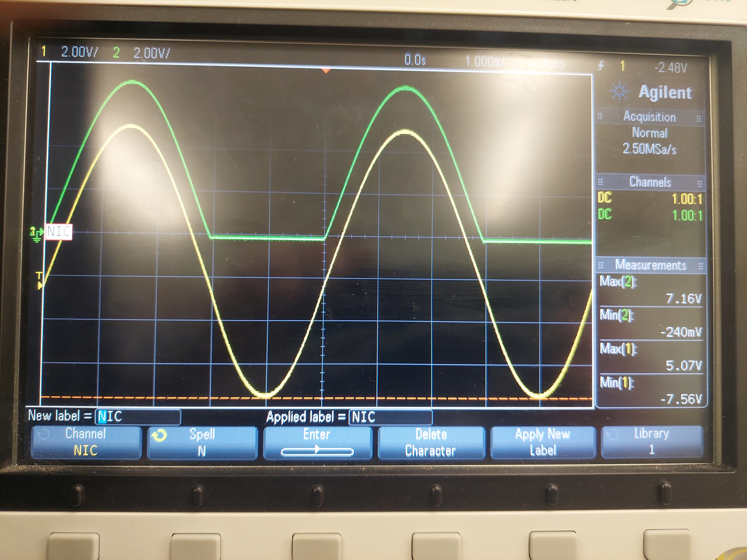747x560 pixels.
Task: Click channel 1 DC 1.00:1 row
Action: [x=650, y=198]
